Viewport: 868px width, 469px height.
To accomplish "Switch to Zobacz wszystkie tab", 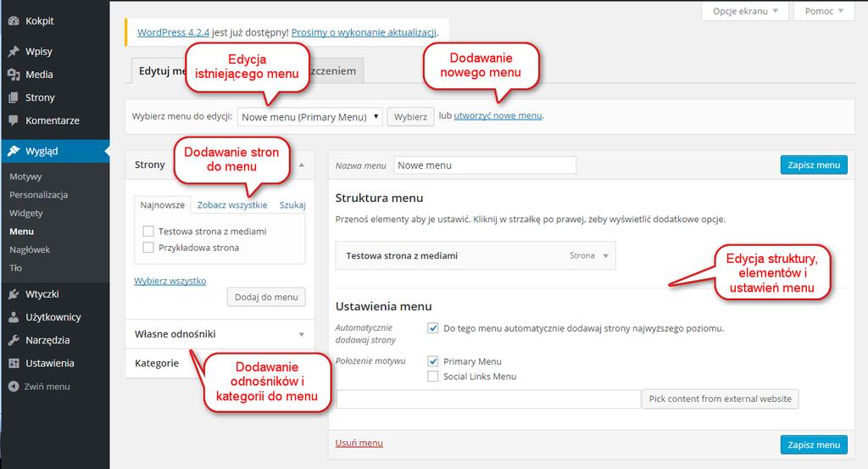I will point(232,205).
